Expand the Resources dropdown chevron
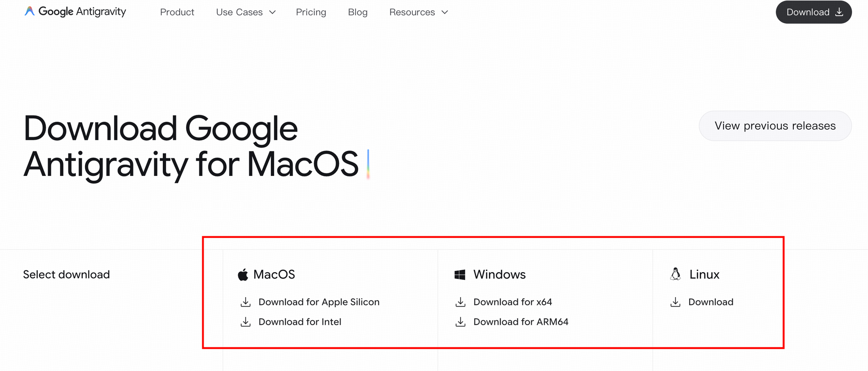 pyautogui.click(x=445, y=12)
